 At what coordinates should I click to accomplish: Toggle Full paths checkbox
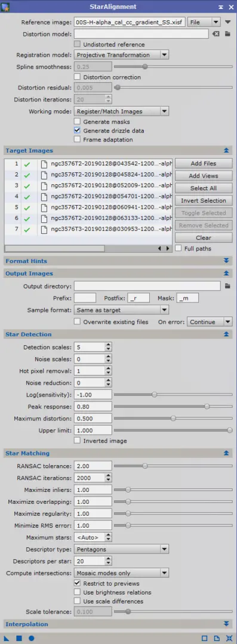click(x=178, y=249)
